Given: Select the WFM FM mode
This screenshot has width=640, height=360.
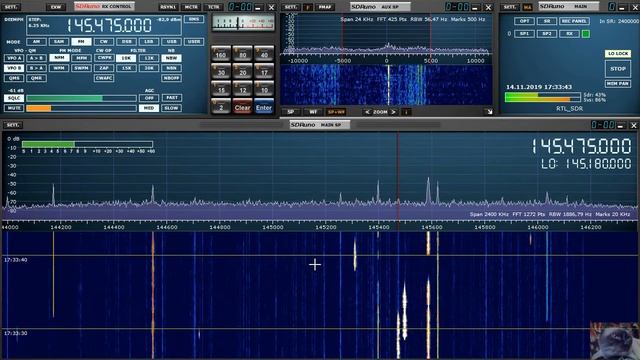Looking at the screenshot, I should pyautogui.click(x=59, y=68).
